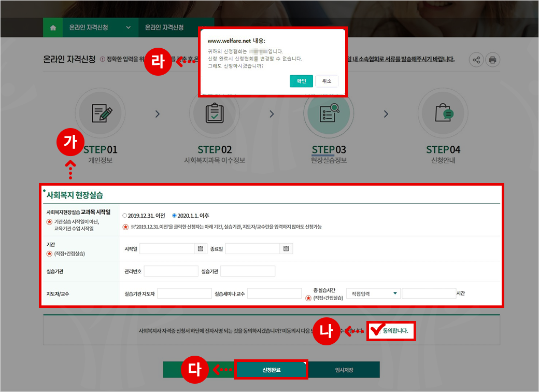The image size is (539, 392).
Task: Click the STEP02 clipboard icon
Action: [x=214, y=113]
